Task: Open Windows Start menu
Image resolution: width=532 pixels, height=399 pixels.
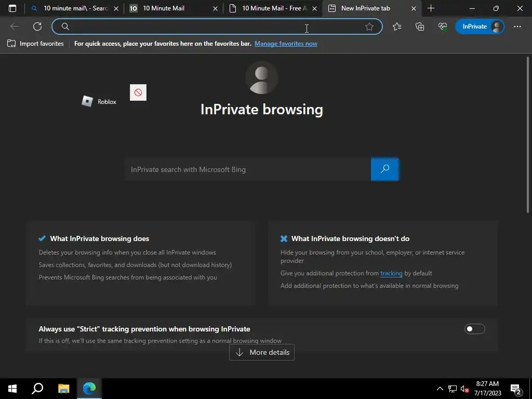Action: tap(12, 389)
